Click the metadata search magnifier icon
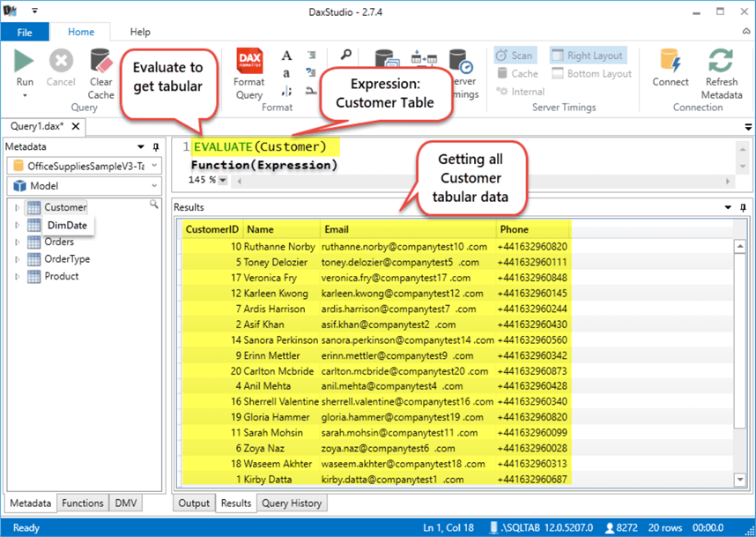Screen dimensions: 756x537 154,204
